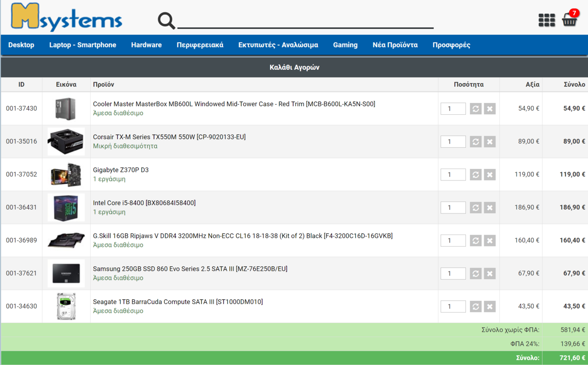588x365 pixels.
Task: Click the grand total 721,60 €
Action: [573, 358]
